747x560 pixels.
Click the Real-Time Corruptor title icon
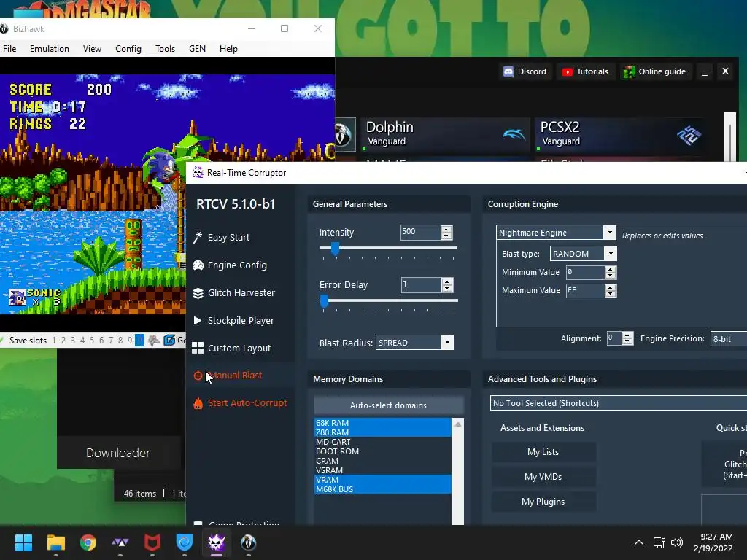coord(198,172)
